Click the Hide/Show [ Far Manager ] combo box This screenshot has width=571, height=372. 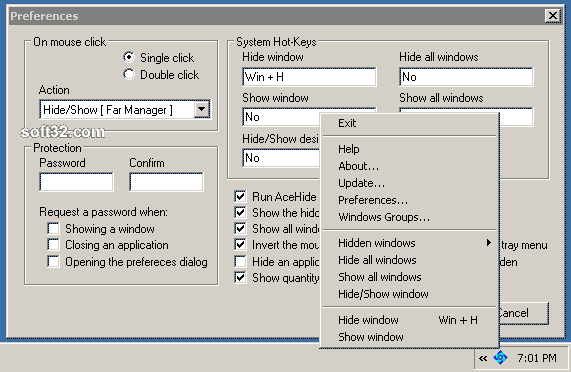pyautogui.click(x=125, y=109)
